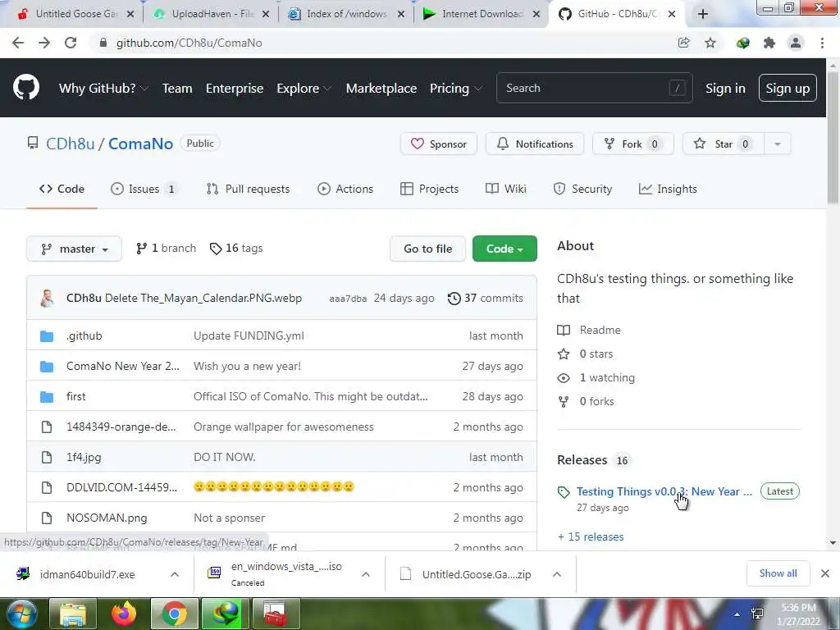Open the red toolbox taskbar icon
The height and width of the screenshot is (630, 840).
(276, 614)
